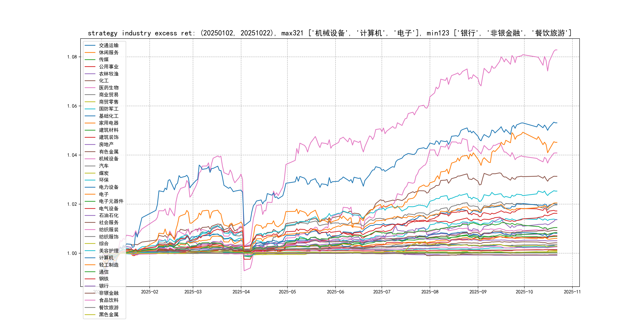Select the 休闲服务 orange legend swatch
The width and height of the screenshot is (644, 322).
pyautogui.click(x=90, y=52)
